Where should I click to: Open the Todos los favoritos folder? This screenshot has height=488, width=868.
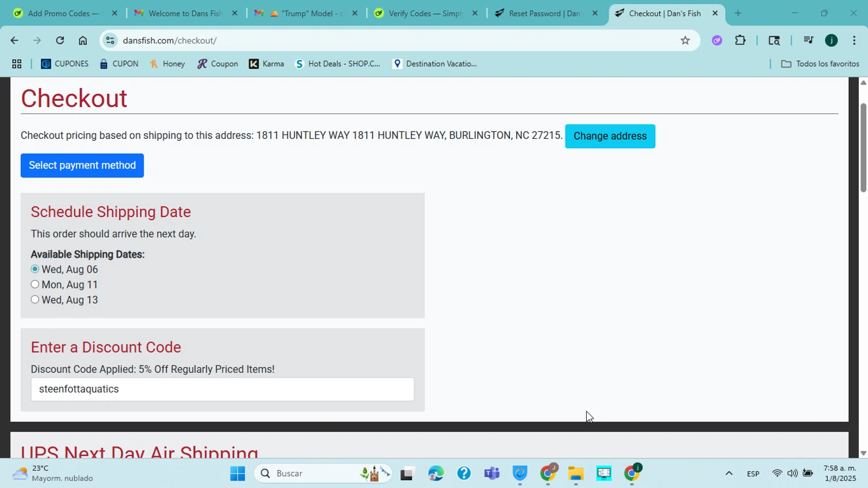click(x=820, y=64)
